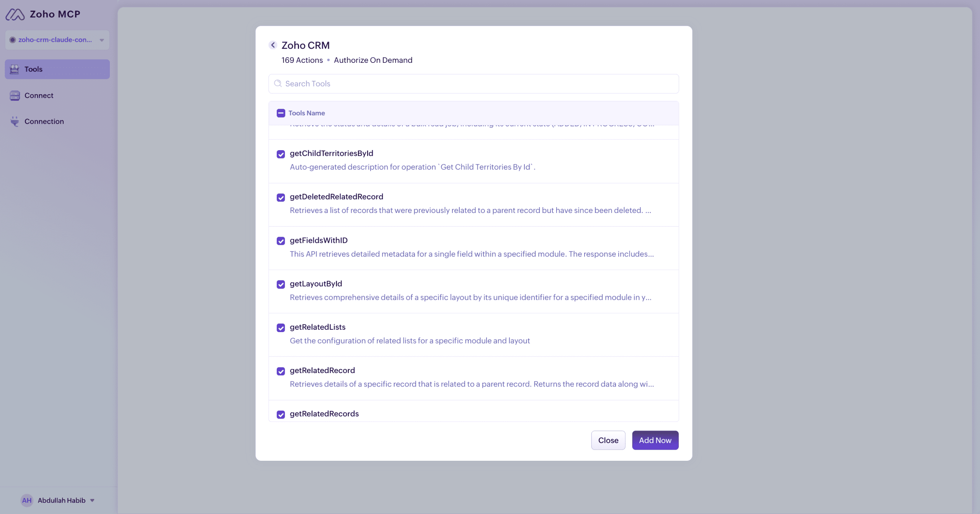Click the Connection plug icon
Screen dimensions: 980x514
15,121
